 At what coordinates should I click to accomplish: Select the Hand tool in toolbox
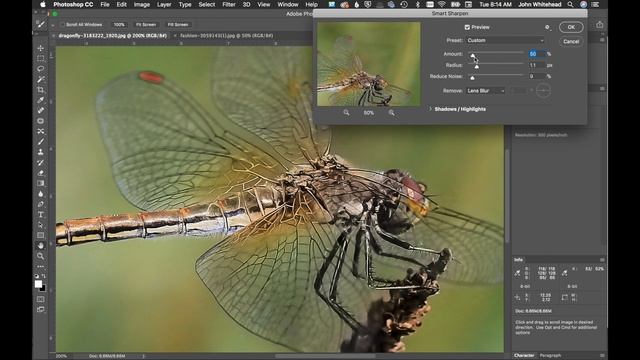[40, 245]
